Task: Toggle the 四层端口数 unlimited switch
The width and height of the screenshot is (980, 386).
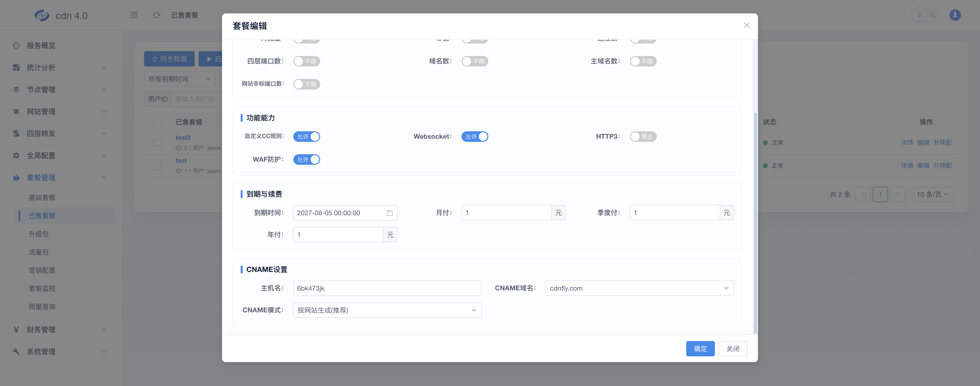Action: click(x=307, y=61)
